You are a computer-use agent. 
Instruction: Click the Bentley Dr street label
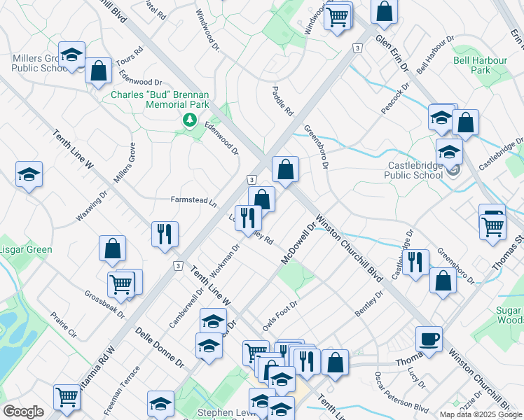tap(368, 304)
